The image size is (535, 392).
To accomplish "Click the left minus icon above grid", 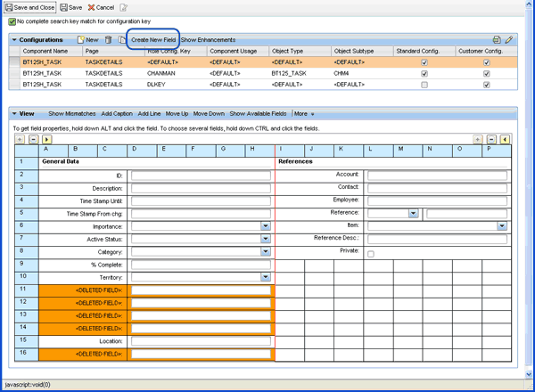I will coord(33,140).
